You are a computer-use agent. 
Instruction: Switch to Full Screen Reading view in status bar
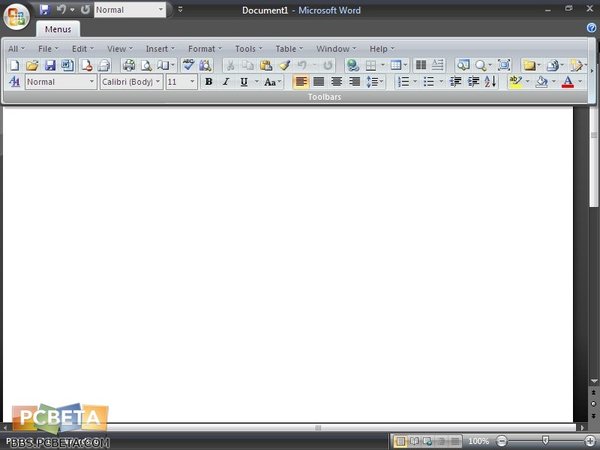(x=414, y=441)
